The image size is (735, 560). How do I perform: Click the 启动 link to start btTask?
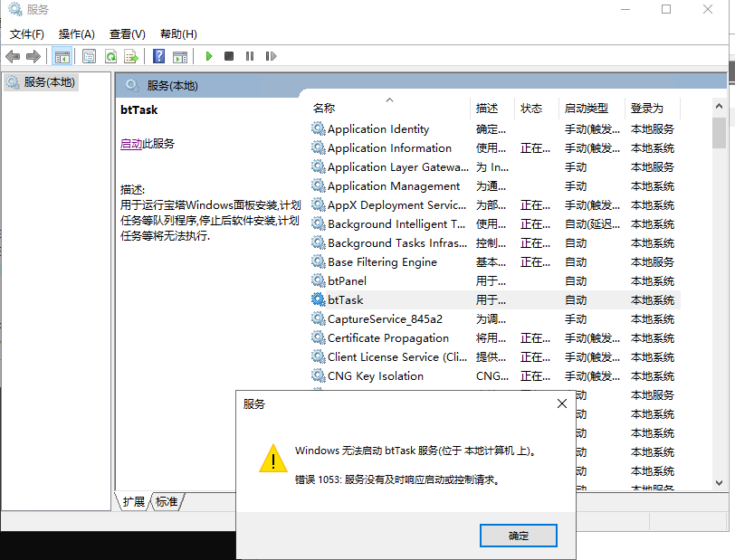coord(131,144)
